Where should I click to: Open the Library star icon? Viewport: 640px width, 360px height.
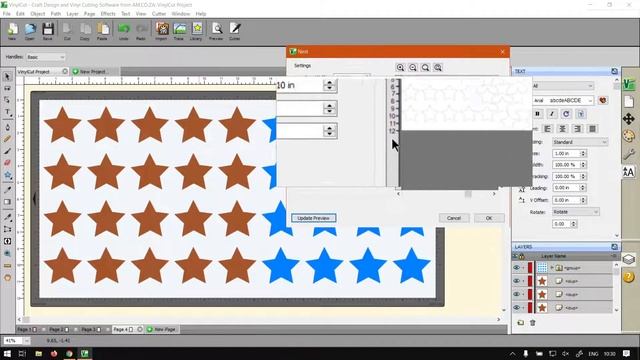[197, 31]
